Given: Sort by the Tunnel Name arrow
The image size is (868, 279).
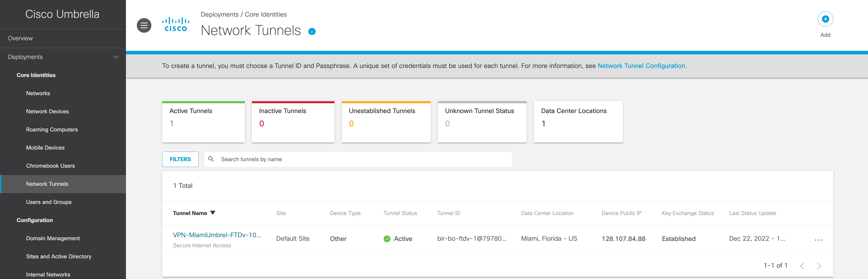Looking at the screenshot, I should (213, 213).
